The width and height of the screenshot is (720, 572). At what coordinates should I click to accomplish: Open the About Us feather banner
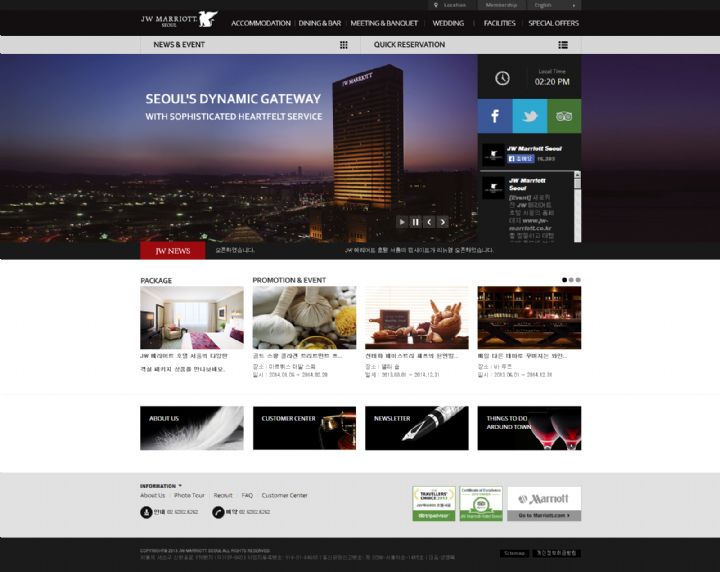pos(192,428)
